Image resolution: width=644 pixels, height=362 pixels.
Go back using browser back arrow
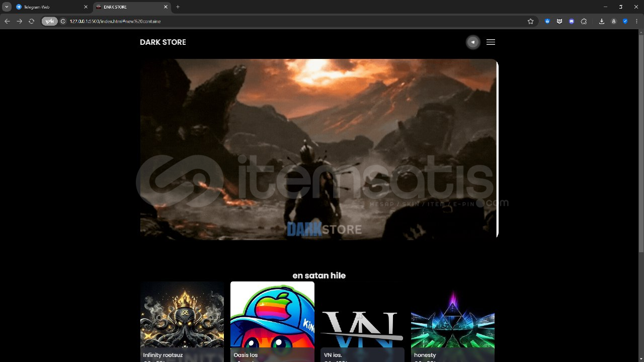7,21
